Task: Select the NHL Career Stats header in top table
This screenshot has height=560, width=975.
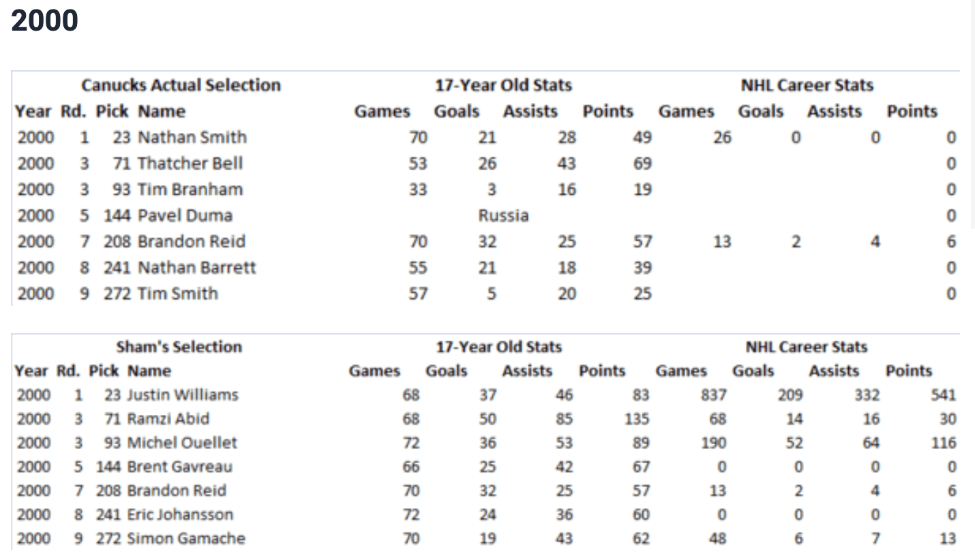Action: tap(807, 85)
